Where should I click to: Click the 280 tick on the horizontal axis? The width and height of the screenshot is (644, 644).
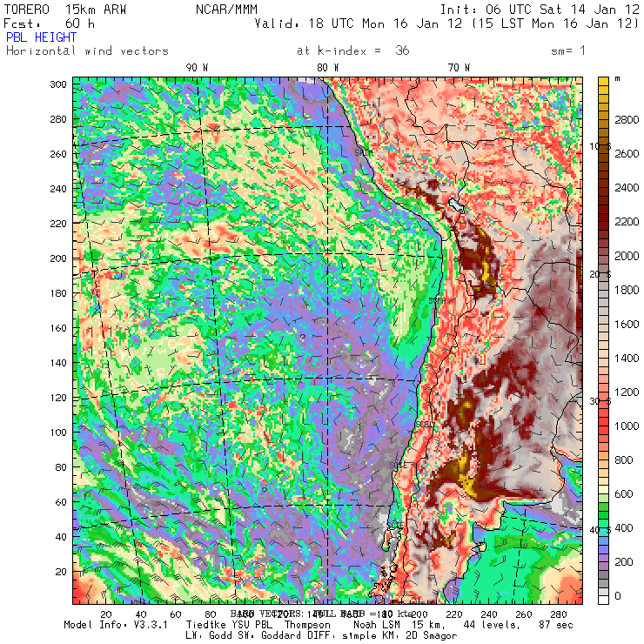pyautogui.click(x=559, y=614)
